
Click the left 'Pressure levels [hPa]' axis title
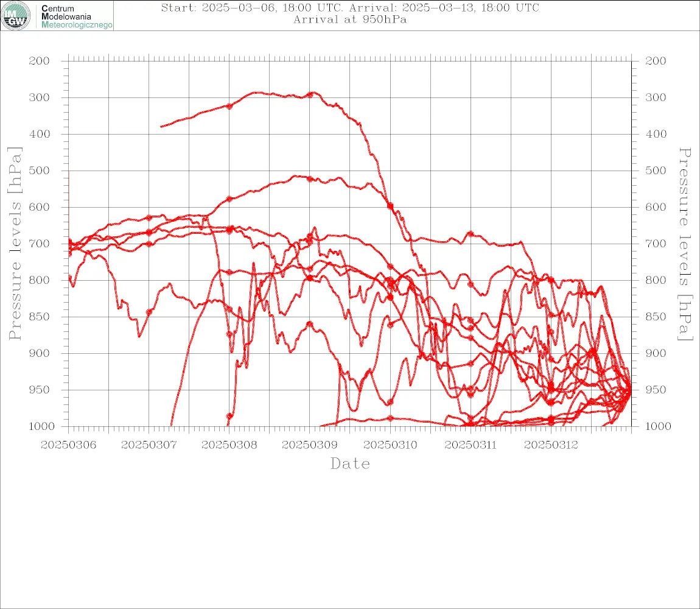pos(15,244)
